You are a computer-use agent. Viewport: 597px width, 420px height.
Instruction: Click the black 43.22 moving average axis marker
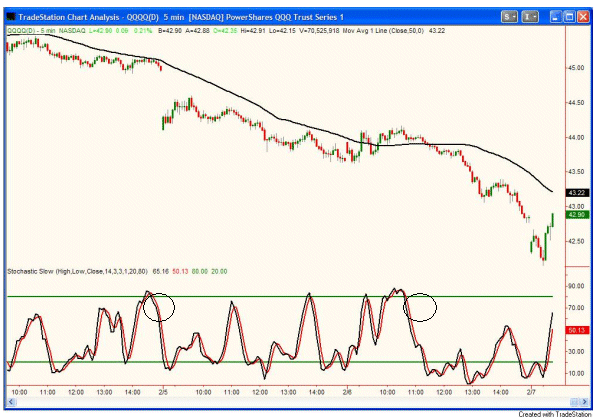578,193
